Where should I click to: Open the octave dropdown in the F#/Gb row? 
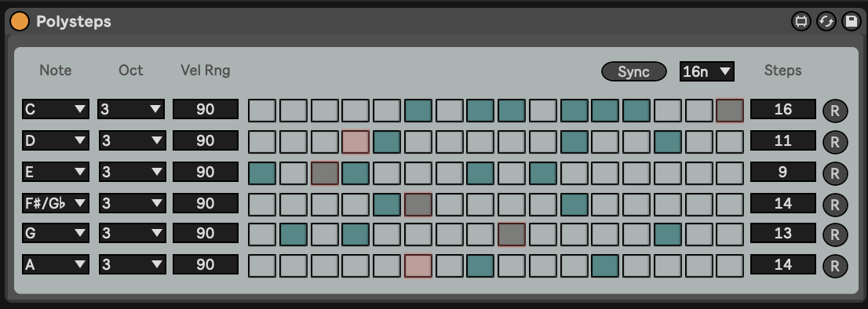(132, 203)
